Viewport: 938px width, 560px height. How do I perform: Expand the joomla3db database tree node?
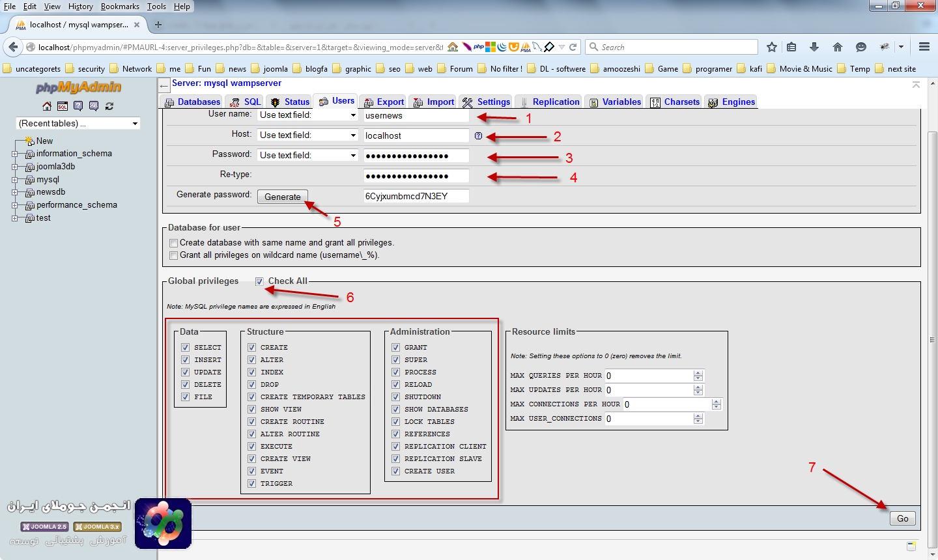[14, 167]
